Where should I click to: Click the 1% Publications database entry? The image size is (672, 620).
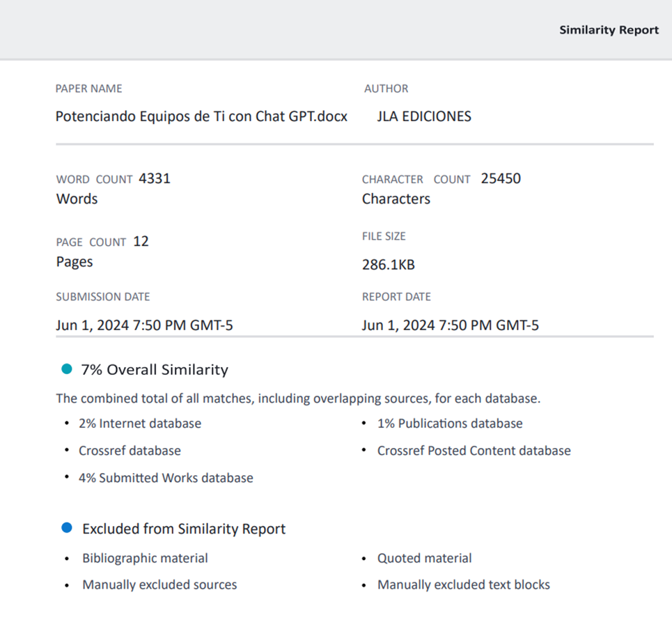click(x=450, y=424)
